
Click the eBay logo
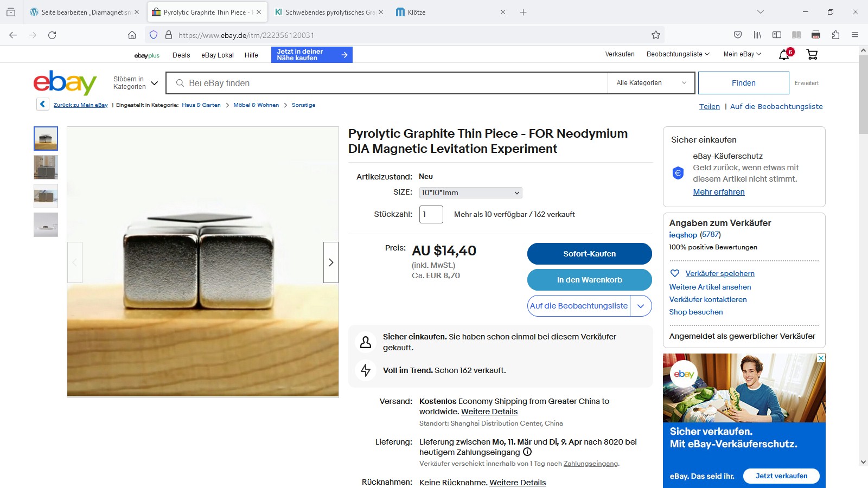(65, 82)
